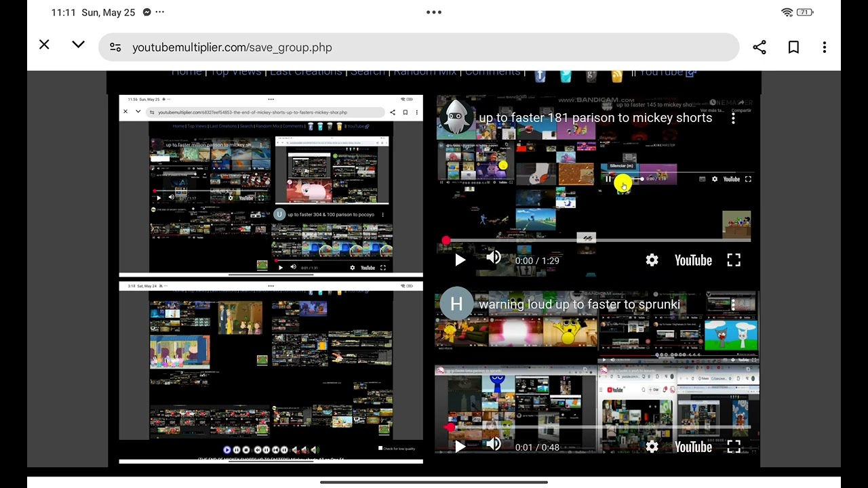This screenshot has height=488, width=868.
Task: Tap the battery indicator
Action: pos(805,12)
